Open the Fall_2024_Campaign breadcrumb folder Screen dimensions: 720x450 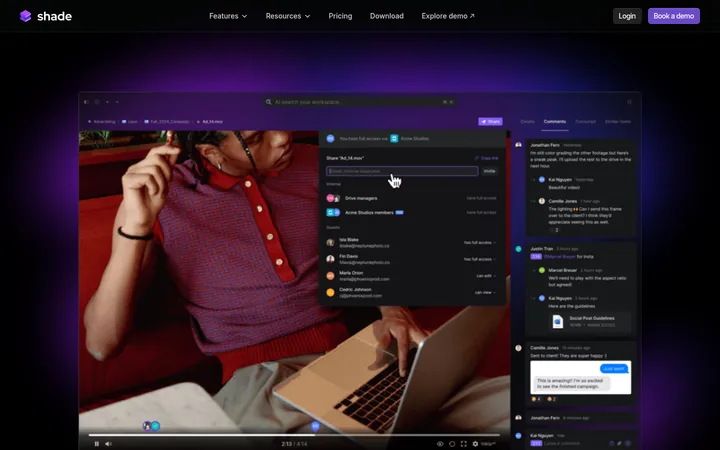pyautogui.click(x=167, y=122)
